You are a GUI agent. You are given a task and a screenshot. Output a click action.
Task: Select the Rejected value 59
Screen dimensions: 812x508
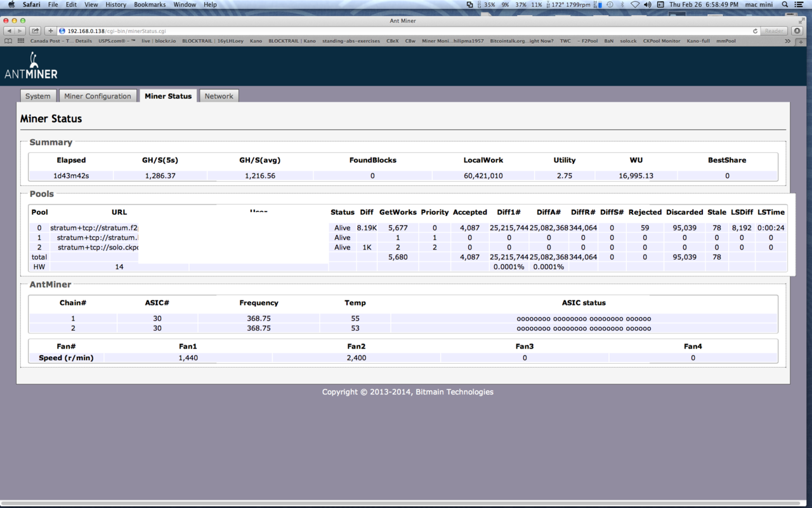pyautogui.click(x=645, y=228)
